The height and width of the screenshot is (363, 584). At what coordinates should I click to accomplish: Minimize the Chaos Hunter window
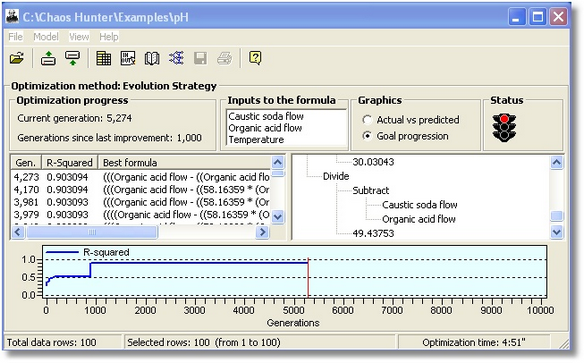[x=517, y=17]
